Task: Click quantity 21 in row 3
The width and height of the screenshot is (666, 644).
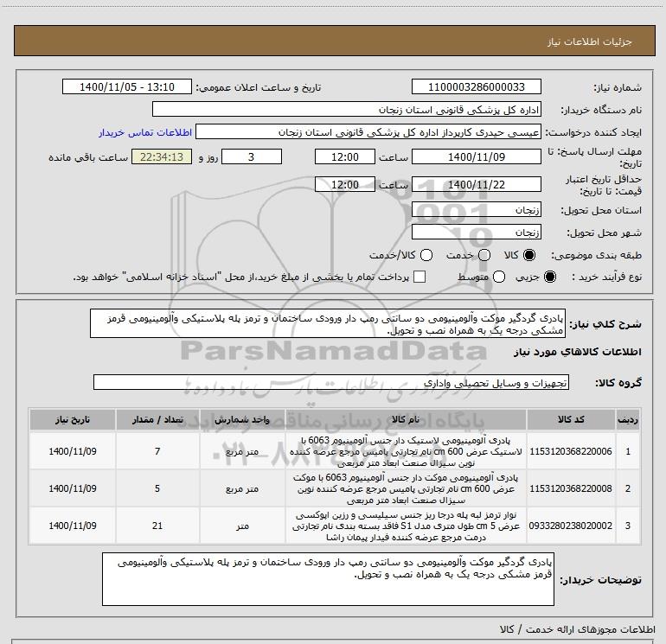Action: 157,526
